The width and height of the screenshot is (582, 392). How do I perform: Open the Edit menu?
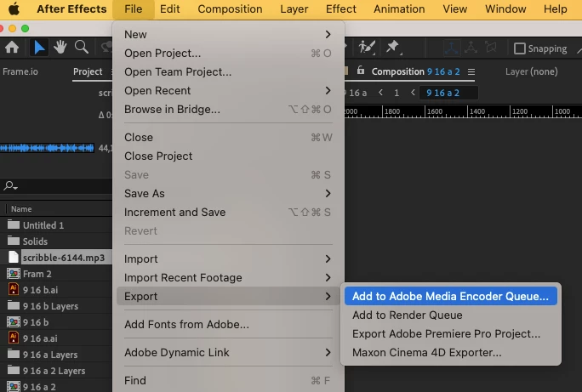click(x=169, y=9)
